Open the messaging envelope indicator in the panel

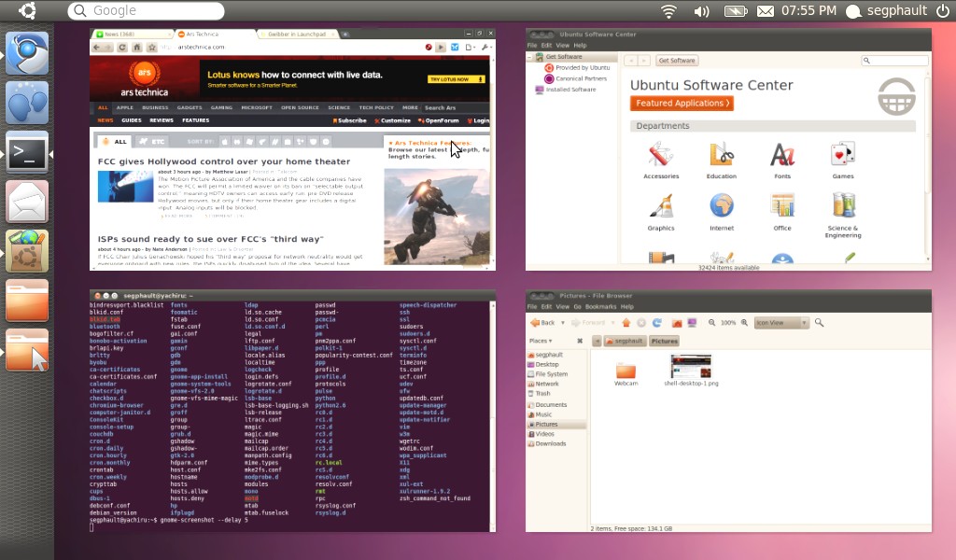coord(766,11)
